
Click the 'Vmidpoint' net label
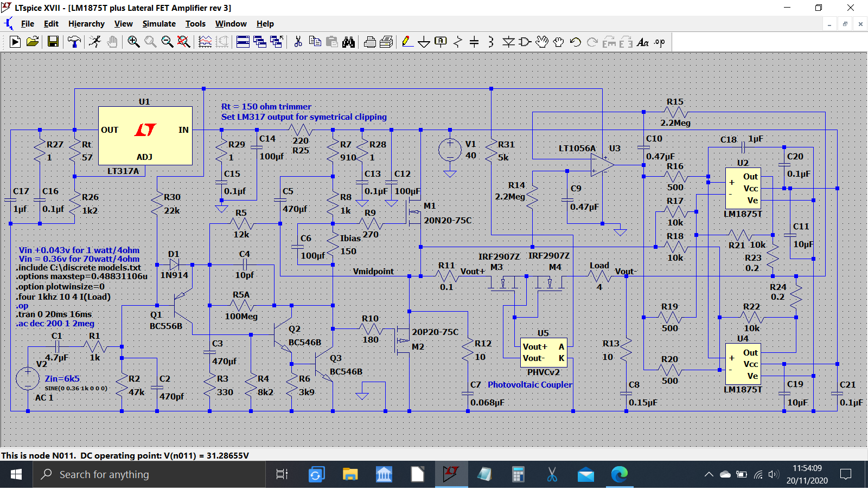[x=373, y=272]
